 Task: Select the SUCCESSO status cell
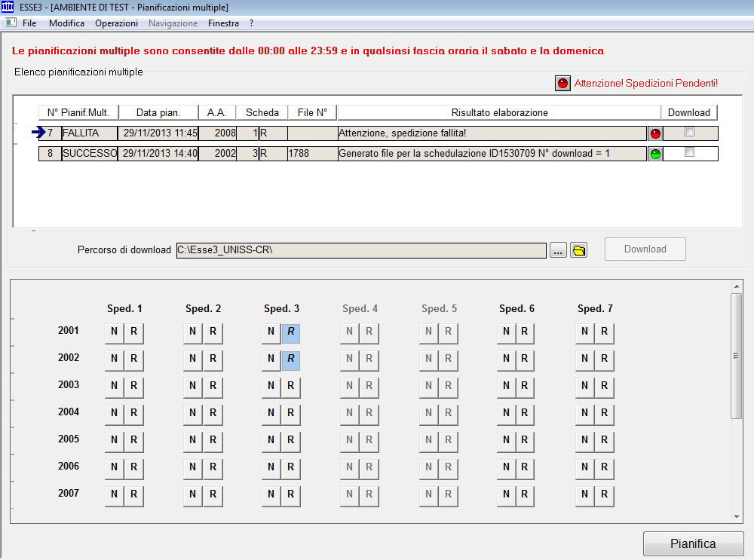(x=90, y=153)
